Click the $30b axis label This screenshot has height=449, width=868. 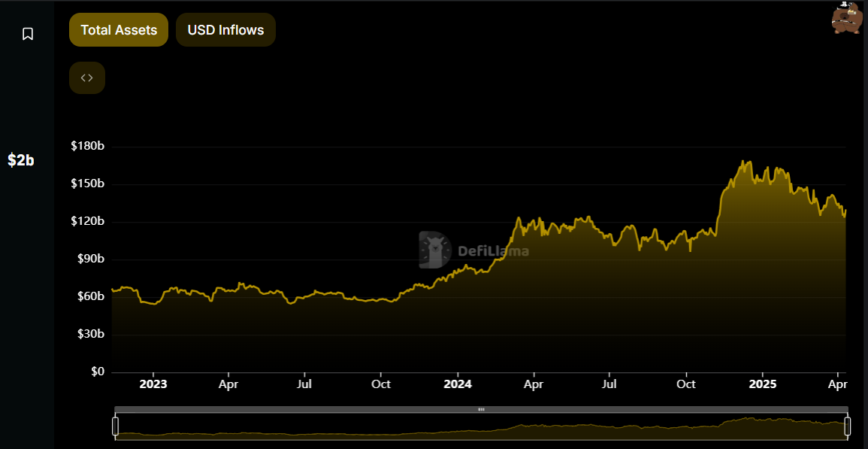89,334
